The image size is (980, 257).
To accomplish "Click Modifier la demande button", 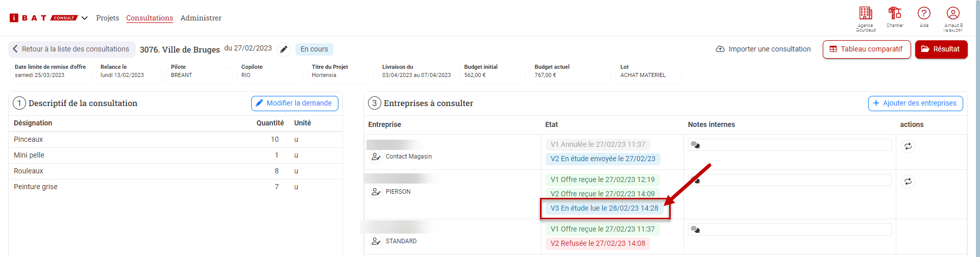I will 295,104.
